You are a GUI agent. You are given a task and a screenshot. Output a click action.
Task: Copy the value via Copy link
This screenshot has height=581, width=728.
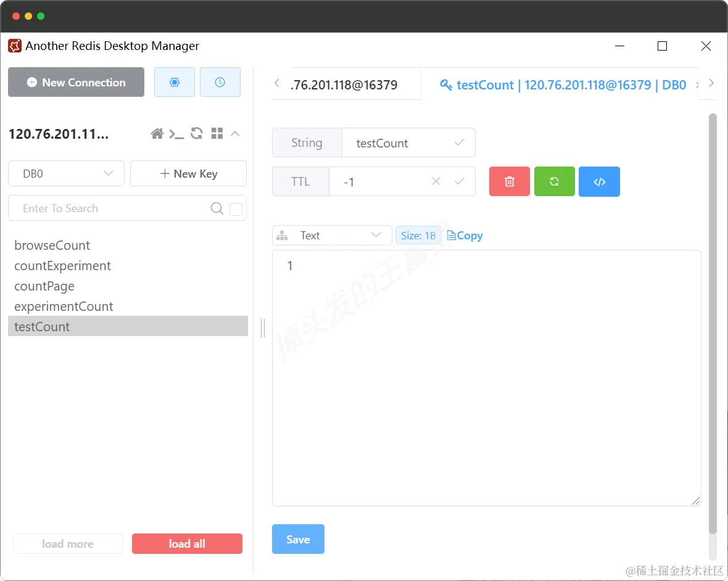pos(465,236)
